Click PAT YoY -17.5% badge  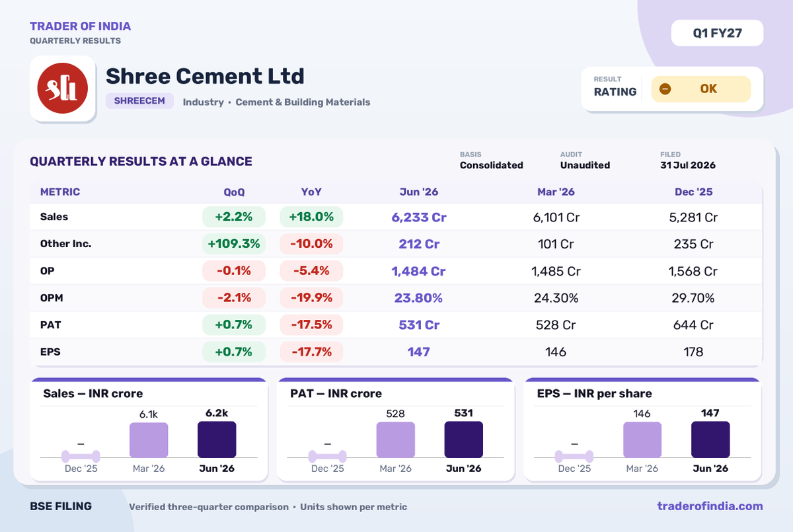pyautogui.click(x=311, y=324)
